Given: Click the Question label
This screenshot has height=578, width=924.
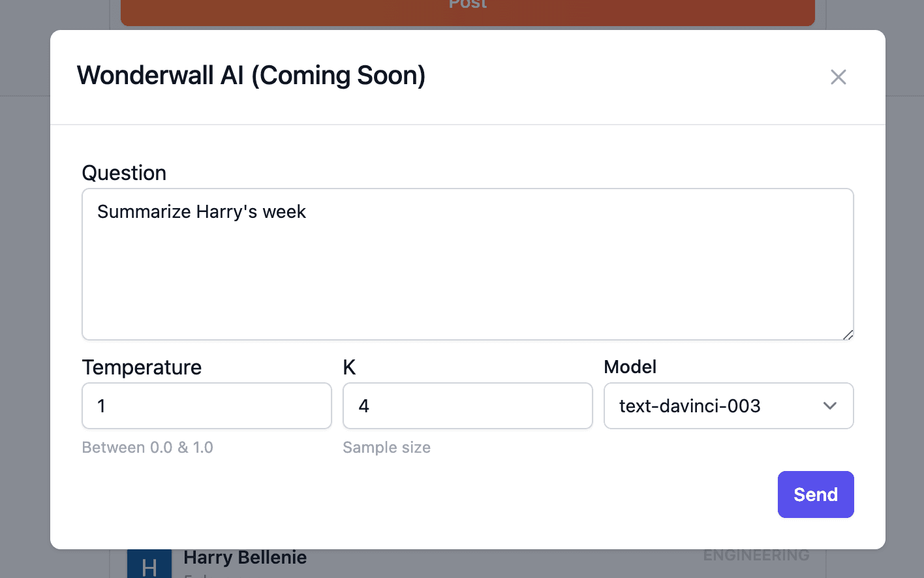Looking at the screenshot, I should 124,173.
